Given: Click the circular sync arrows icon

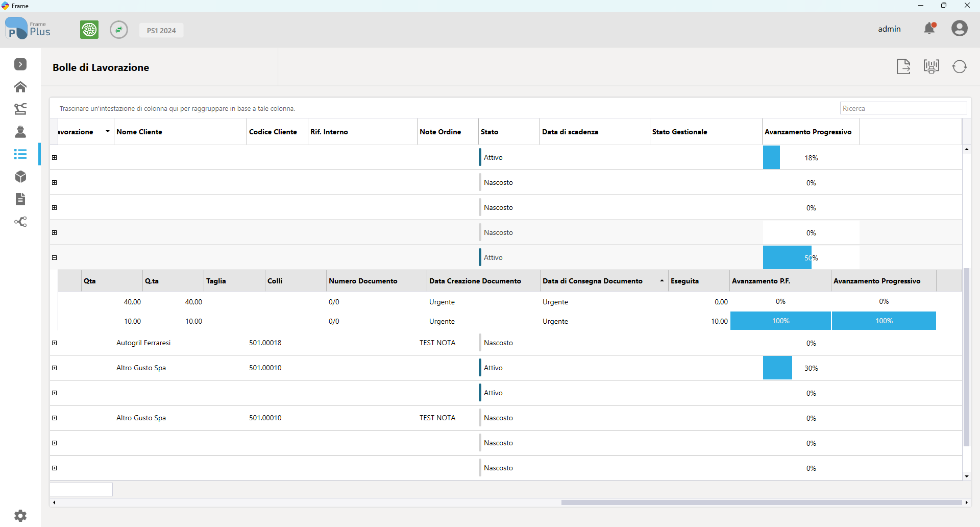Looking at the screenshot, I should coord(119,30).
